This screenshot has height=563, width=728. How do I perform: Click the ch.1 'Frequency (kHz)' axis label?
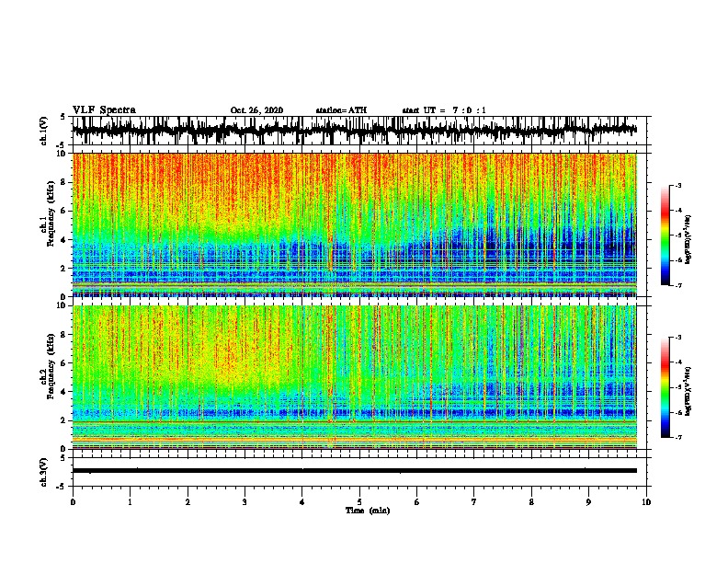[50, 214]
